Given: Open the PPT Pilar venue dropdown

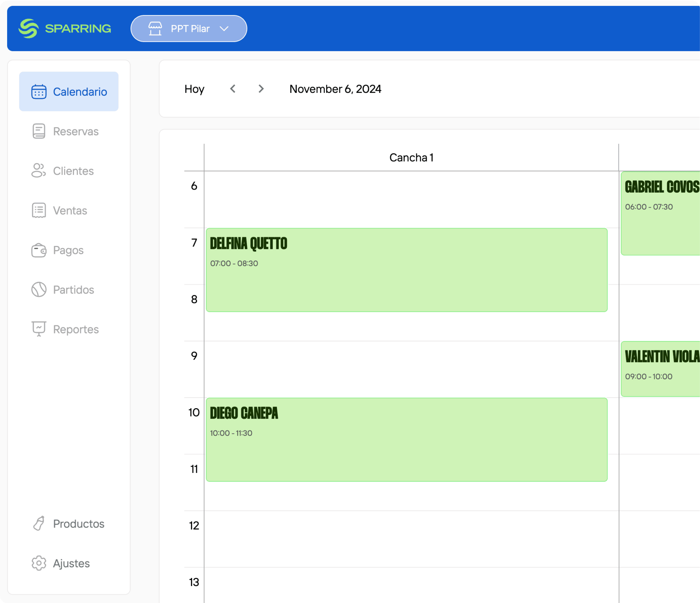Looking at the screenshot, I should (189, 28).
